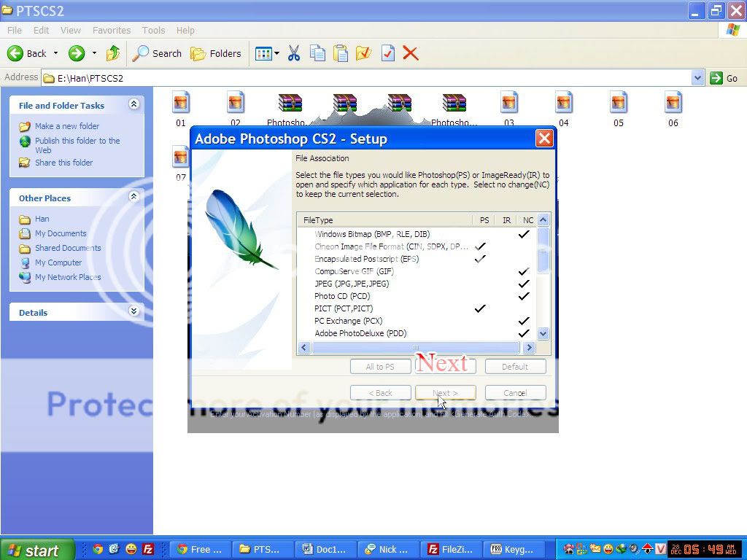The height and width of the screenshot is (560, 747).
Task: Open Search in the Explorer toolbar
Action: [x=158, y=53]
